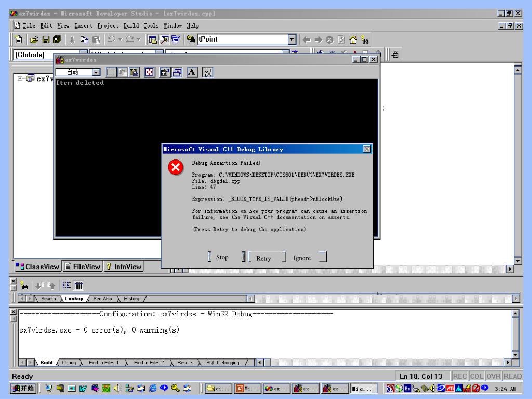Click the Stop circle icon in toolbar
The width and height of the screenshot is (532, 399).
329,40
